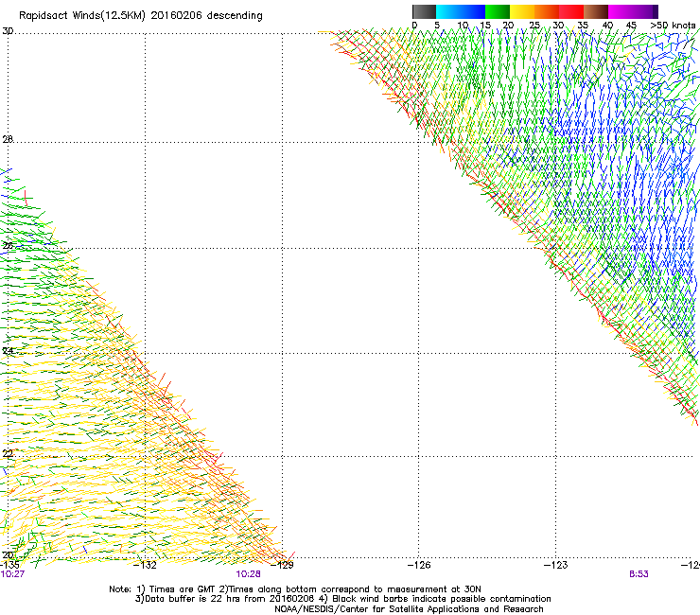Click the '25' value on color scale

(x=534, y=25)
